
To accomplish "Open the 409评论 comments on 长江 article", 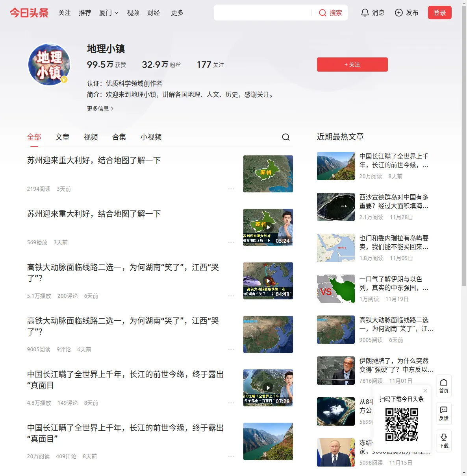I will [66, 456].
